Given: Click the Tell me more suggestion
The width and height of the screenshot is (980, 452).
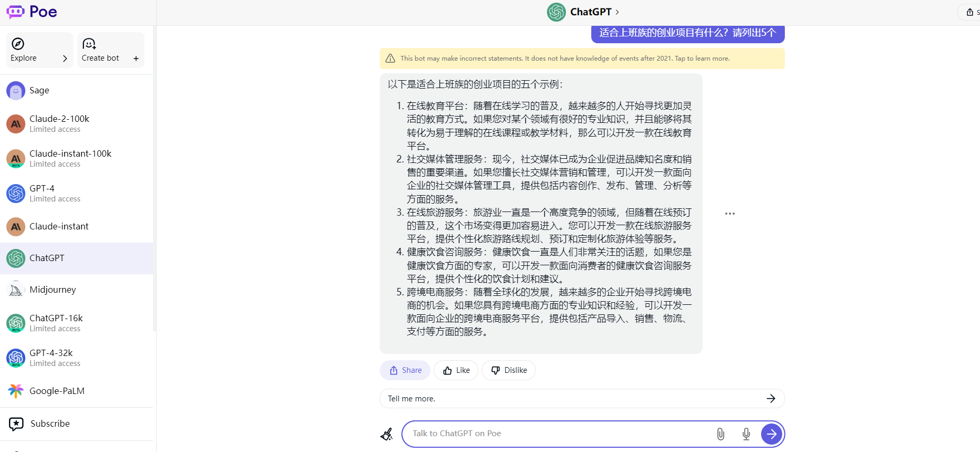Looking at the screenshot, I should click(582, 399).
